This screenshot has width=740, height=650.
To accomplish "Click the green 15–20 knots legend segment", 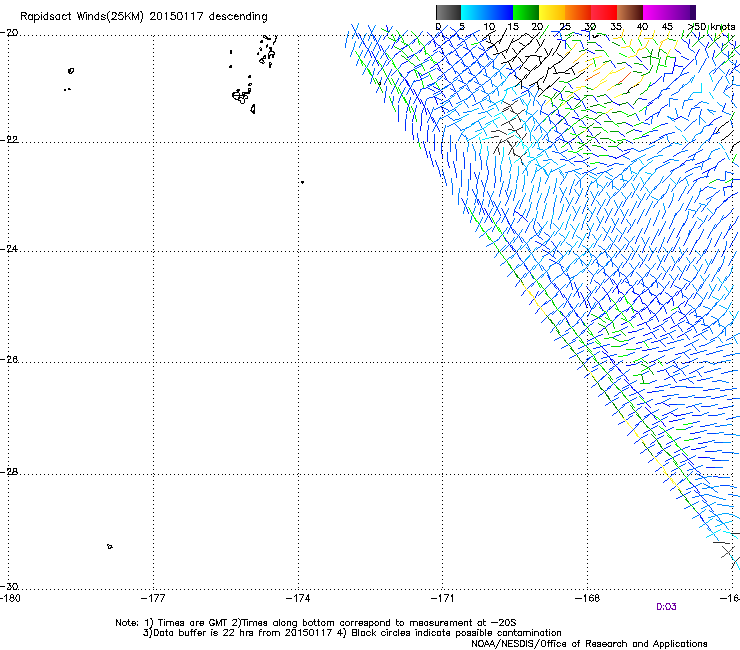I will click(526, 12).
